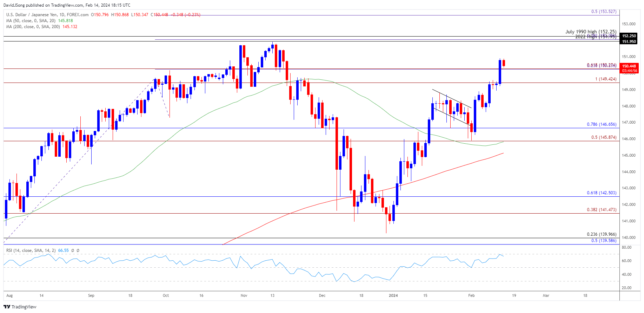The width and height of the screenshot is (644, 313).
Task: Click the Oct date label on time axis
Action: [x=166, y=295]
